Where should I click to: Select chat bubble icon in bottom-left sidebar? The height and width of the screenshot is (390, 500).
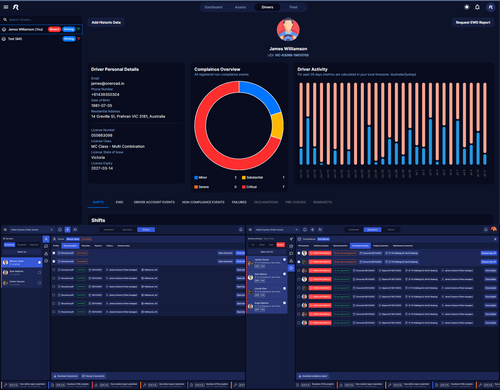[x=46, y=246]
